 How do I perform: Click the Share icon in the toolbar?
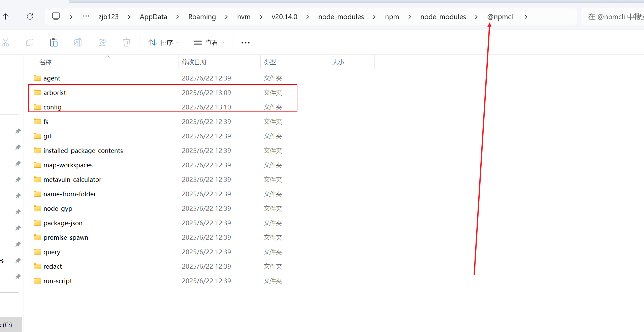pyautogui.click(x=102, y=42)
